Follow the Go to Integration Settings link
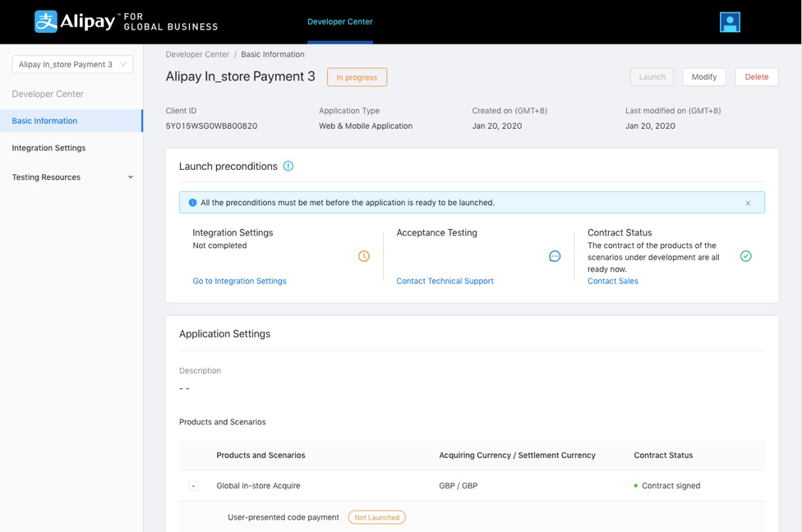 (239, 281)
